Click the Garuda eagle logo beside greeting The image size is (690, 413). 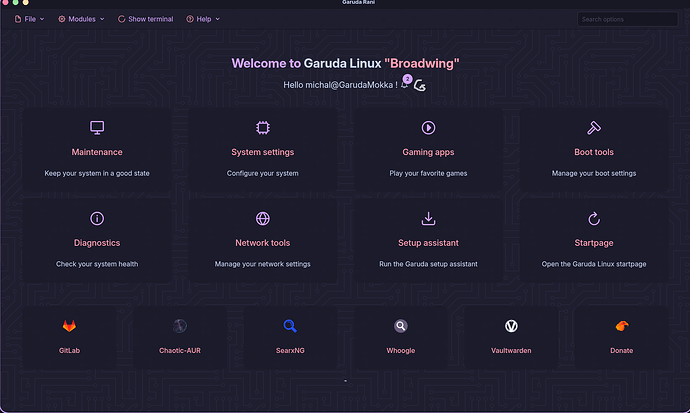(x=421, y=86)
